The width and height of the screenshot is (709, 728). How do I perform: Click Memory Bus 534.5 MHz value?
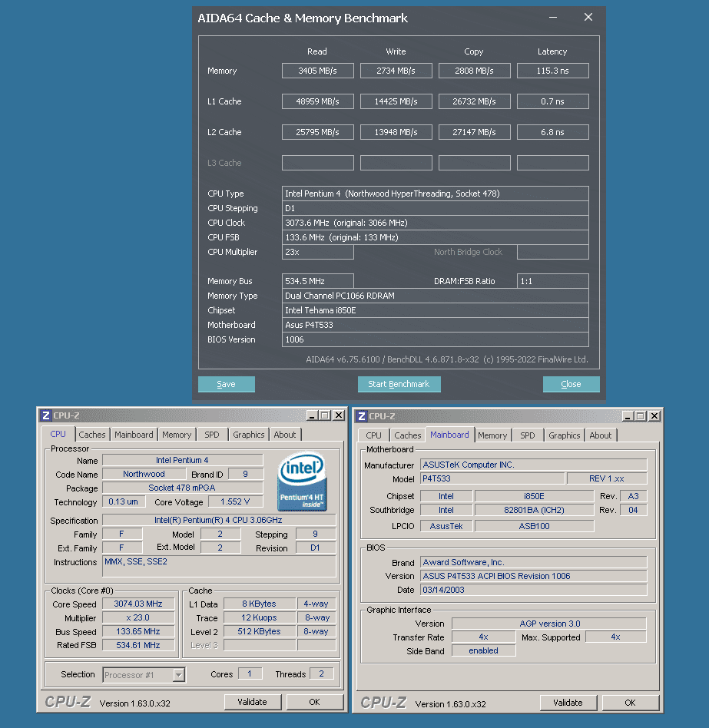[x=317, y=281]
